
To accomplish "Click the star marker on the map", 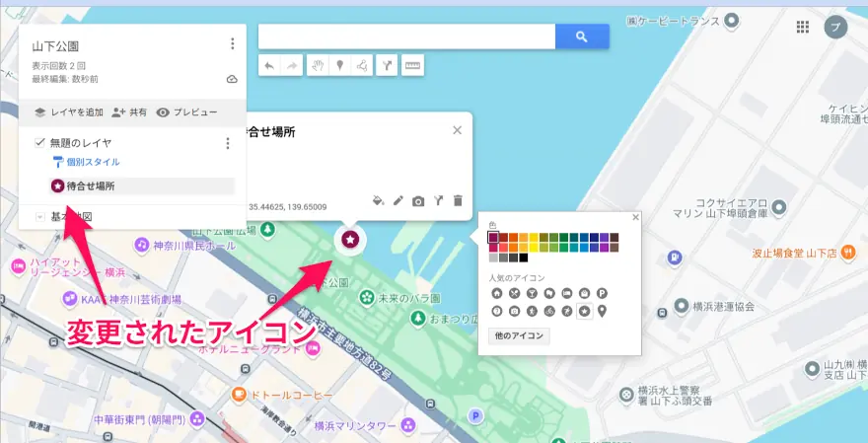I will (x=350, y=240).
